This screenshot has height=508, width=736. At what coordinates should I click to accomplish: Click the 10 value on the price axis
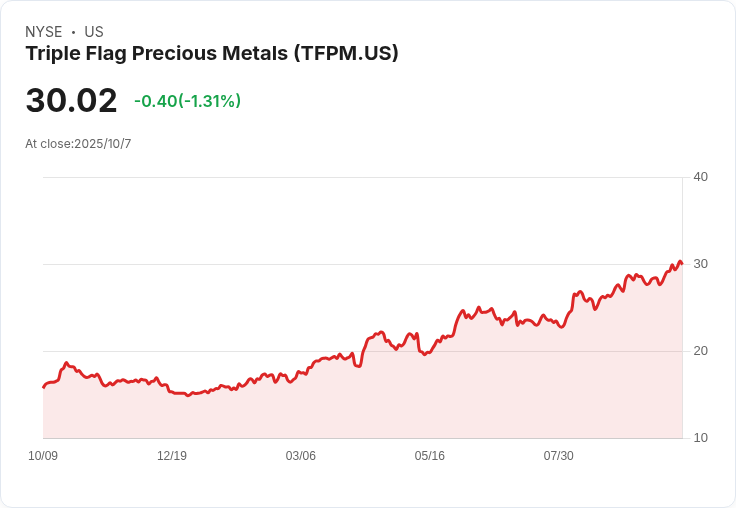coord(701,438)
